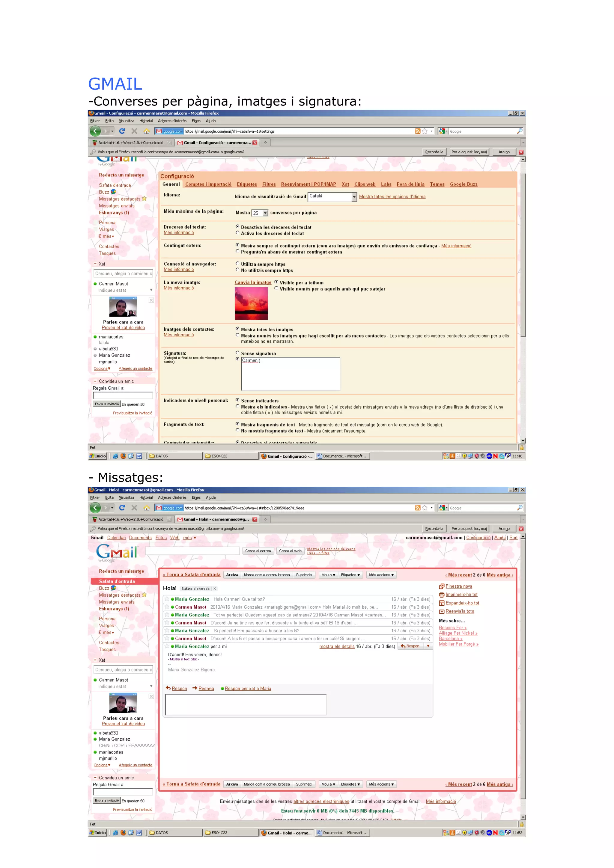Screen dimensions: 614x868
Task: Click the 'Canvia la imatge' link
Action: coord(253,282)
